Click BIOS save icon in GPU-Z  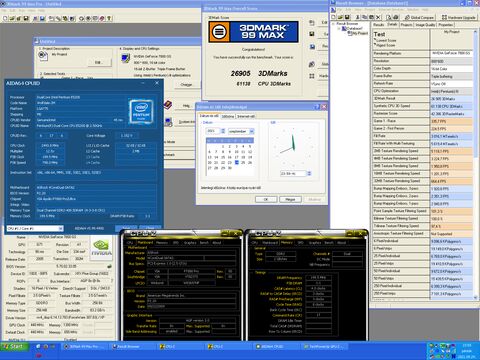point(109,266)
